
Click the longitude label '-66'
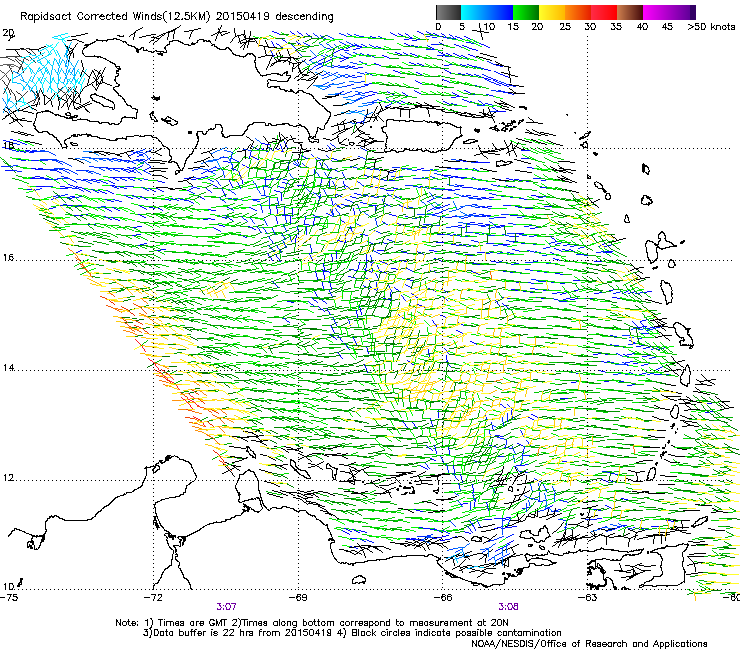click(x=443, y=597)
